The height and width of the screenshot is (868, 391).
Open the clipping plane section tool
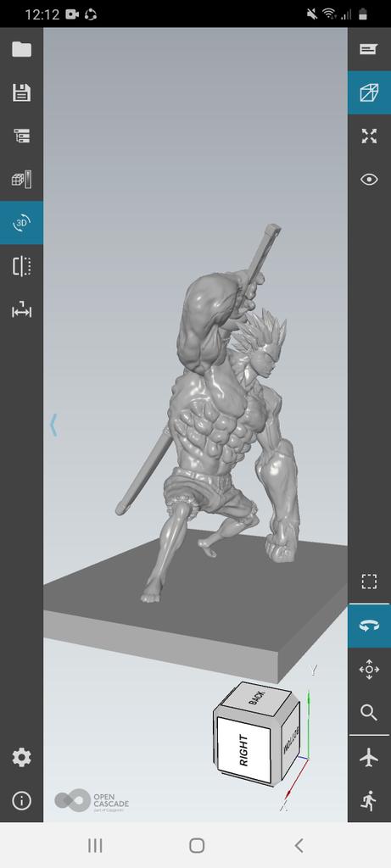point(21,266)
